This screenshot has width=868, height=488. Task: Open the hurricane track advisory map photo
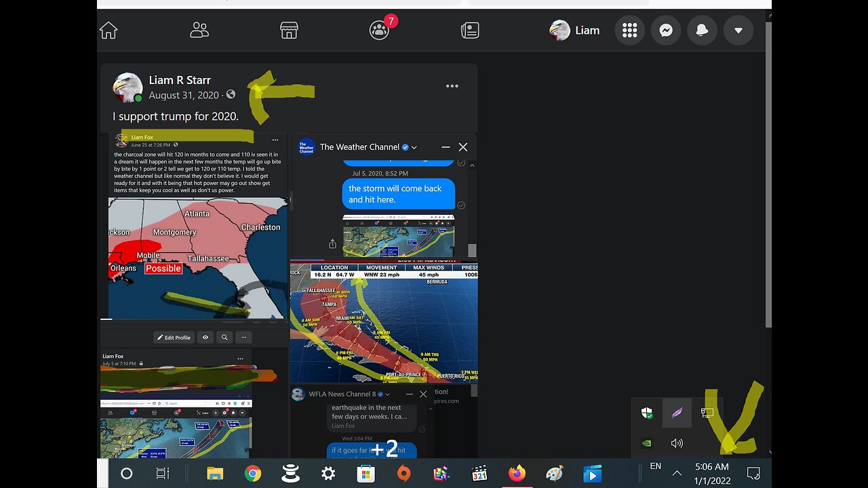pyautogui.click(x=384, y=322)
